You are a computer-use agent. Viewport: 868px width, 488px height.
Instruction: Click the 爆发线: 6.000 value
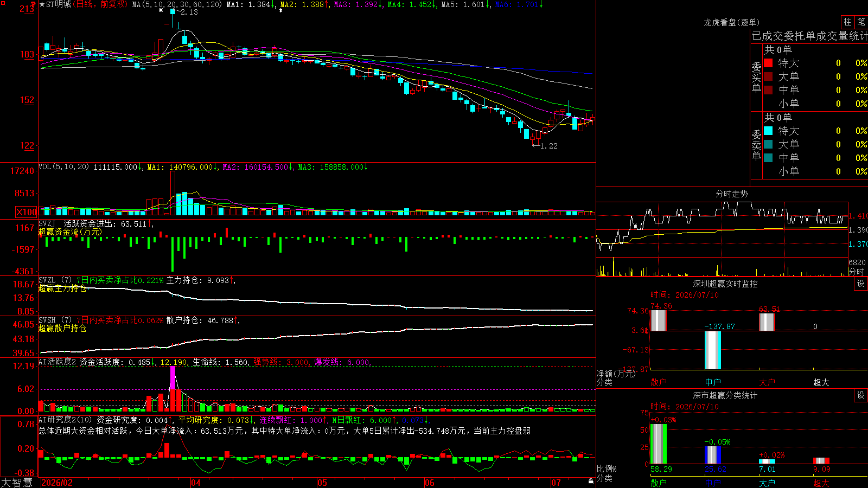point(342,362)
